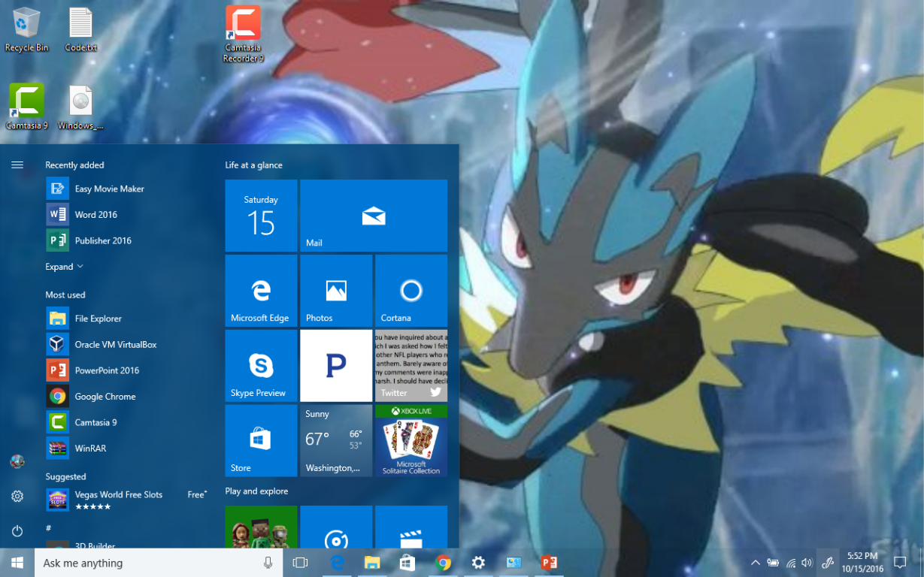Open the Cortana tile
This screenshot has width=924, height=577.
[x=410, y=291]
